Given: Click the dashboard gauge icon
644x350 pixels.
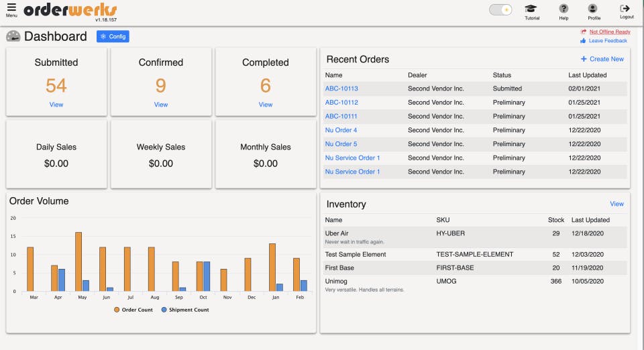Looking at the screenshot, I should tap(13, 36).
